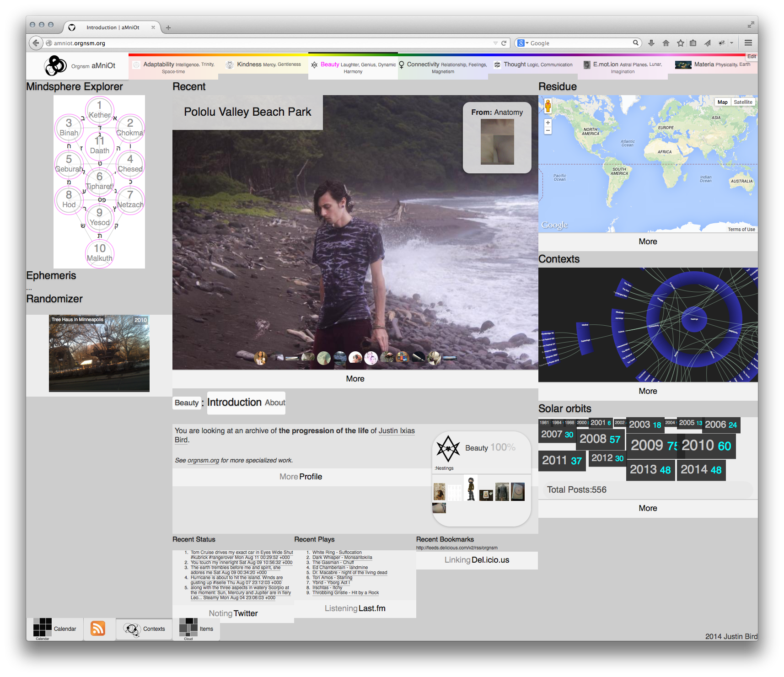Viewport: 784px width, 677px height.
Task: Open the URL history dropdown arrow
Action: coord(495,43)
